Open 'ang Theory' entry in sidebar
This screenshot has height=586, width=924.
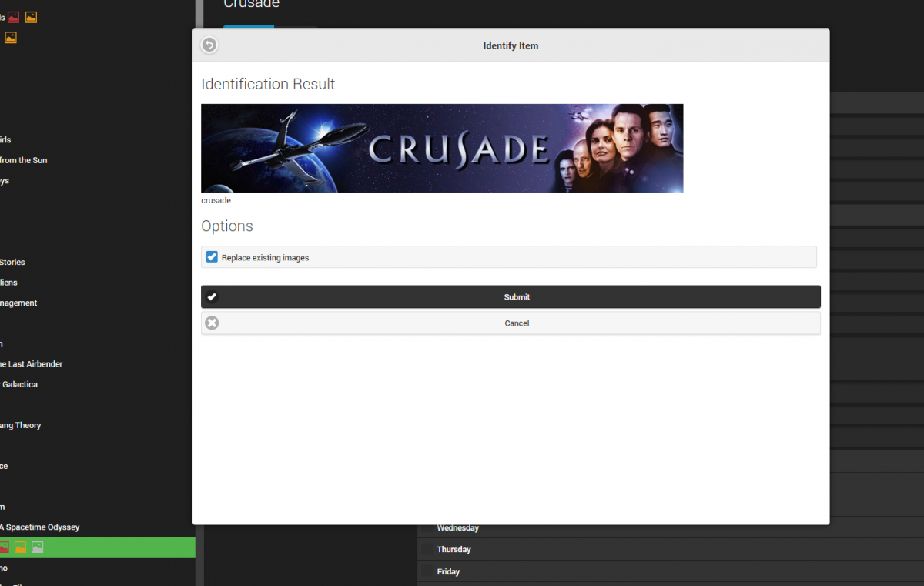(20, 425)
